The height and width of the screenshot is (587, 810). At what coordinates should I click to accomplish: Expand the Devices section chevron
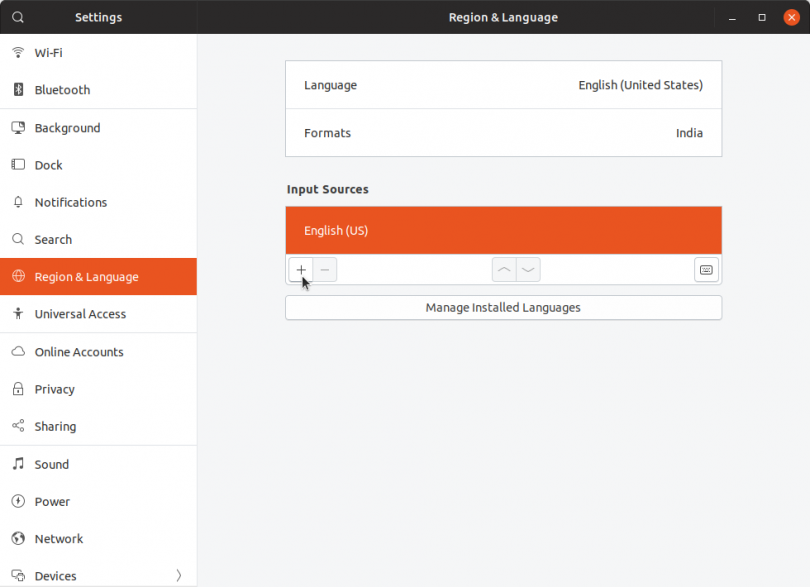[x=179, y=576]
